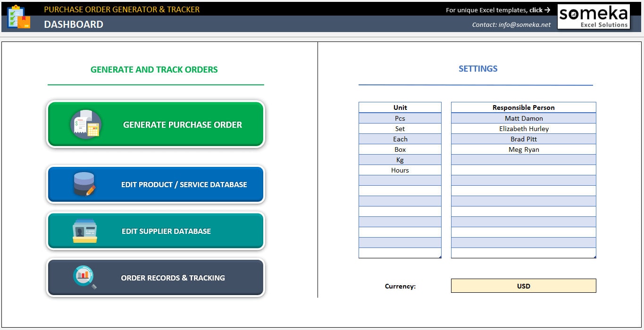Select the Pcs cell in Unit list
Screen dimensions: 644x330
(x=400, y=118)
